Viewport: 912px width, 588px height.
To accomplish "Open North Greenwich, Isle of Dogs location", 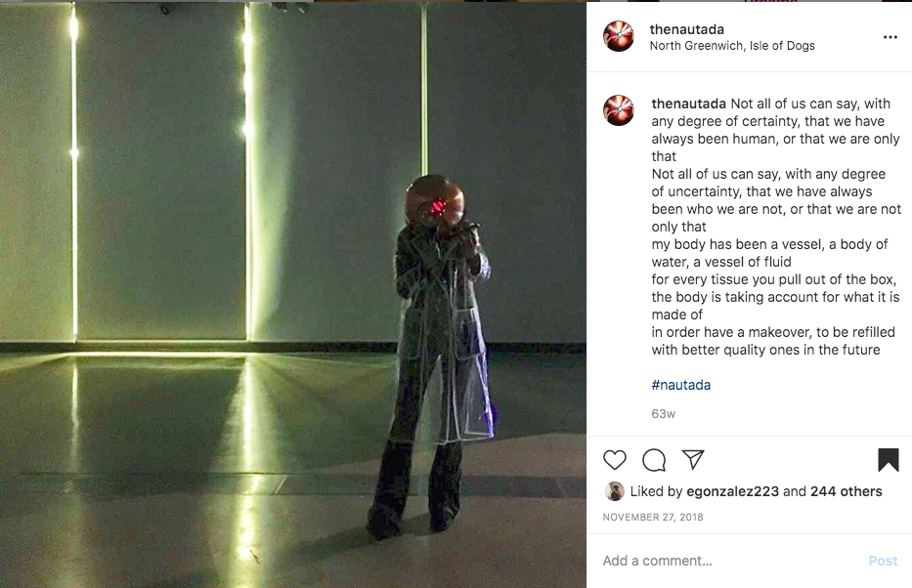I will 732,45.
